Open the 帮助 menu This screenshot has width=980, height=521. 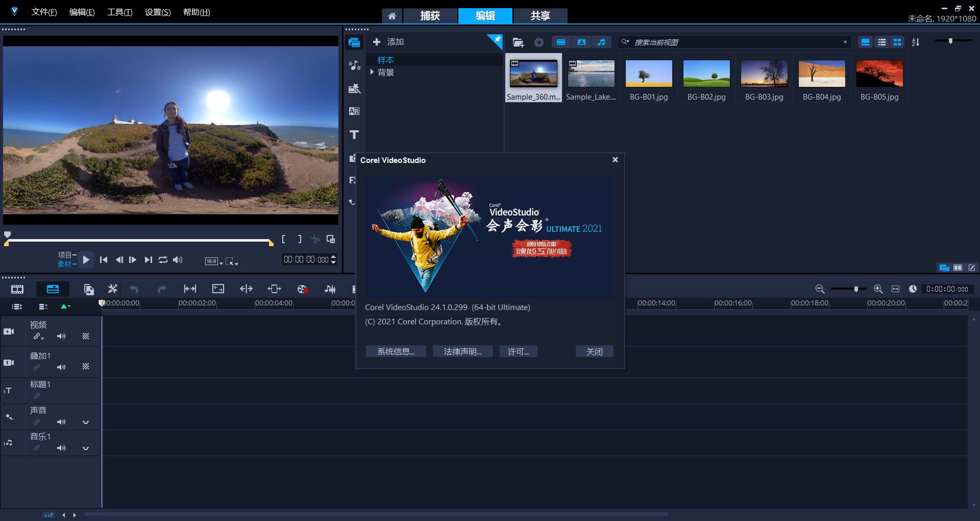(197, 12)
